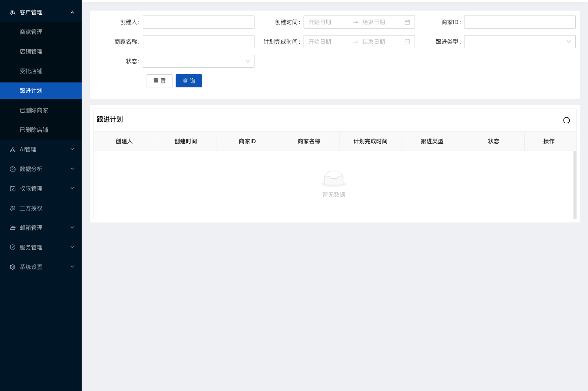Viewport: 588px width, 391px height.
Task: Click the 商家名称 column header
Action: tap(309, 141)
